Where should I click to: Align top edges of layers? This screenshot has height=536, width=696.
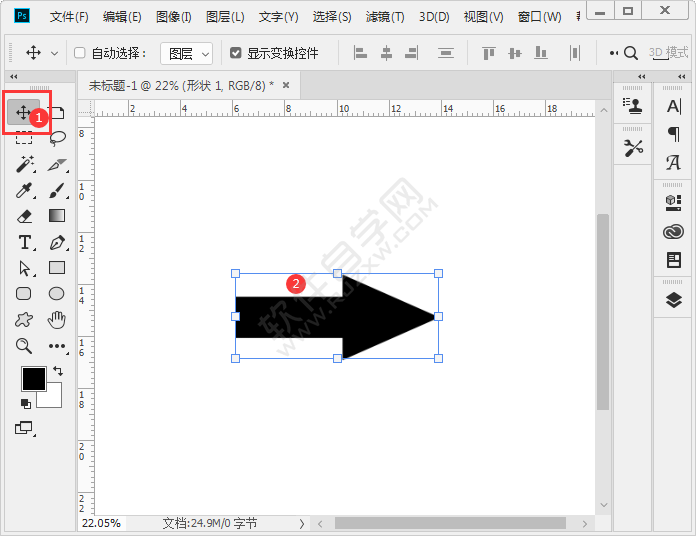click(x=488, y=53)
